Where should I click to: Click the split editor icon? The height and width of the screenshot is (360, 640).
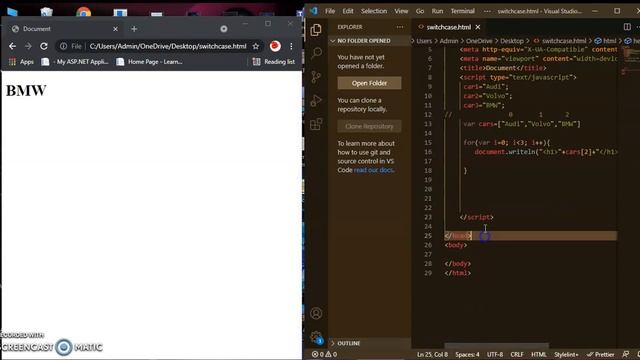click(627, 27)
